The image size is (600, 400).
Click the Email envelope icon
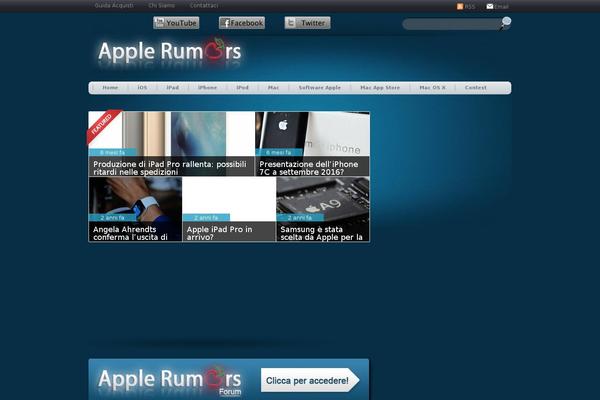[x=490, y=6]
